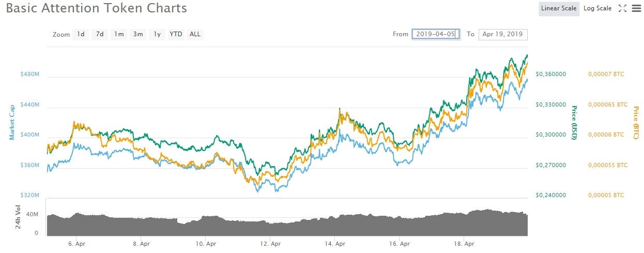The height and width of the screenshot is (253, 644).
Task: Set zoom range to 1m
Action: [119, 34]
